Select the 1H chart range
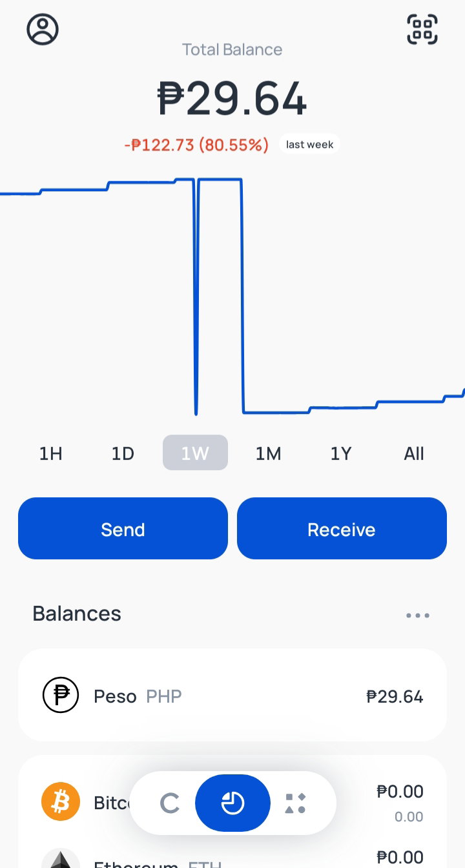The image size is (465, 868). (x=50, y=453)
